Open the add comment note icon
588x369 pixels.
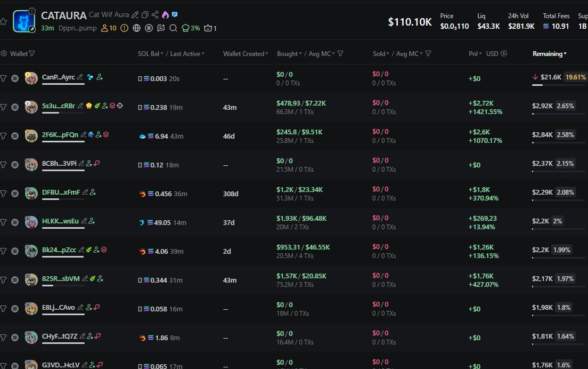161,28
